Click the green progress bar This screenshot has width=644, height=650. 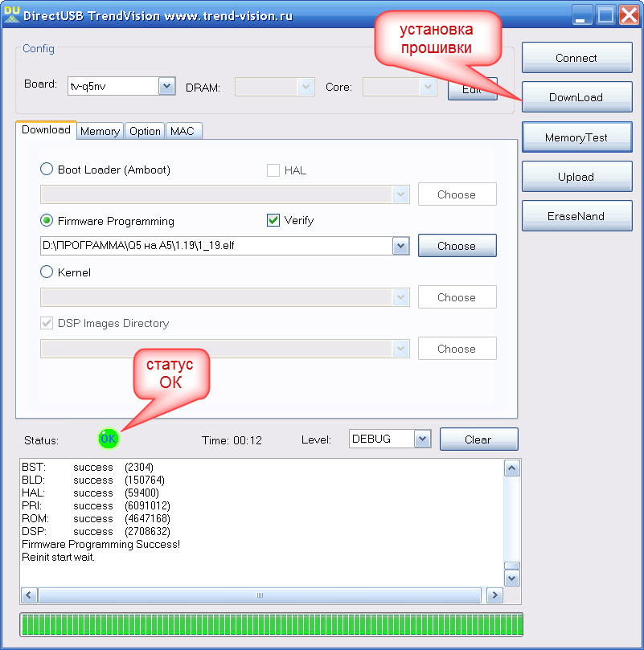click(270, 625)
